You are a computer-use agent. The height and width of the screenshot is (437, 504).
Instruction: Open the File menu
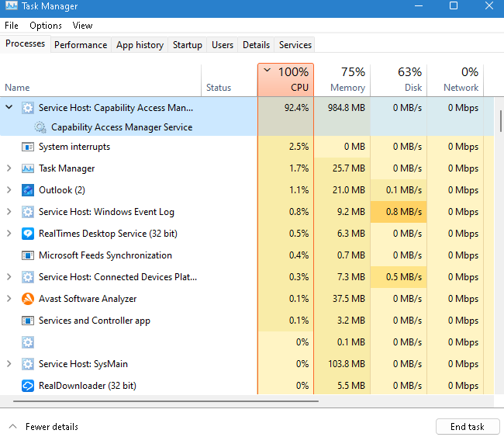[12, 26]
